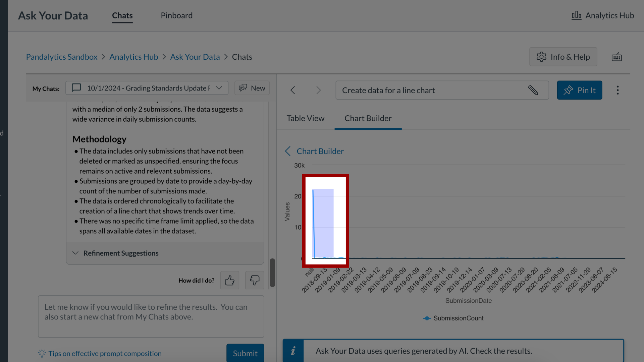Screen dimensions: 644x362
Task: Click the forward navigation chevron
Action: pos(318,90)
